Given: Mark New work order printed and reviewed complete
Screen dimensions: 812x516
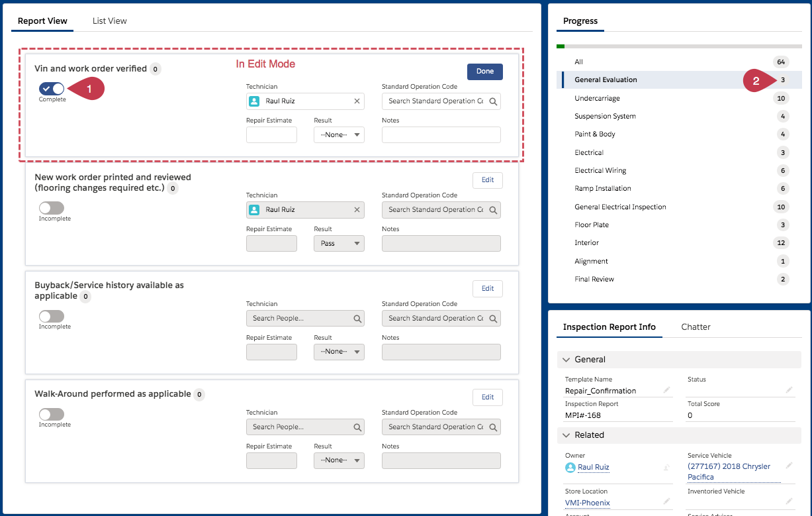Looking at the screenshot, I should click(x=52, y=208).
